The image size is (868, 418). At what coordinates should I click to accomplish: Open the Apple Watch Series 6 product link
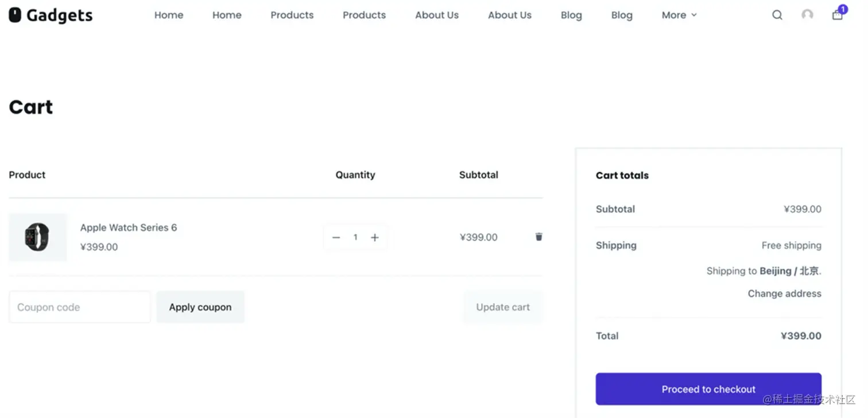[x=129, y=227]
